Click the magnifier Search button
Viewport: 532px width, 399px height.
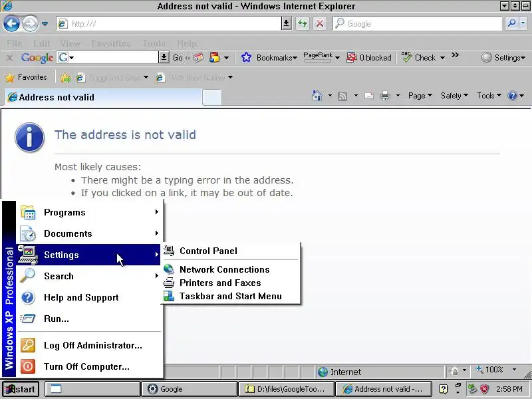click(x=511, y=23)
